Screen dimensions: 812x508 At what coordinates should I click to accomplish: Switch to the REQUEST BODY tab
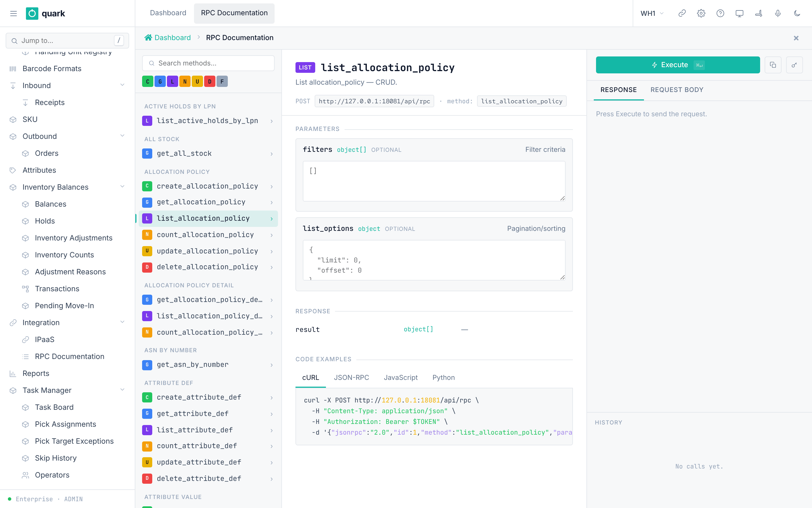677,90
